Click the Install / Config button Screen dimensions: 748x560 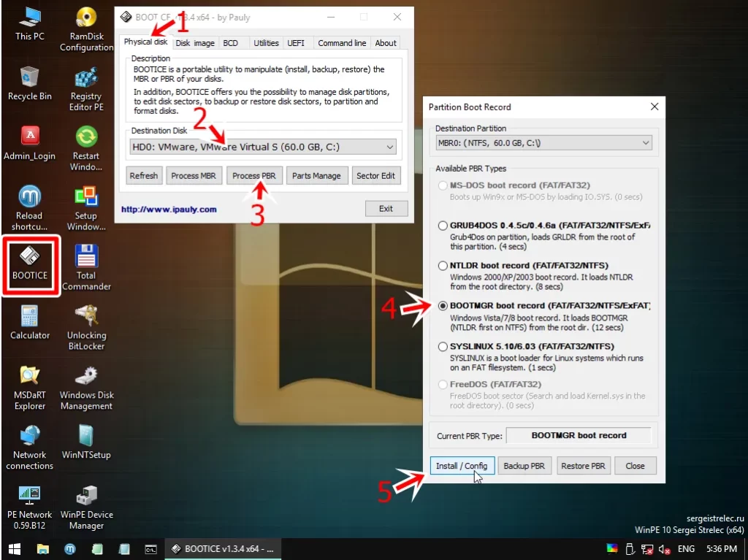(462, 466)
